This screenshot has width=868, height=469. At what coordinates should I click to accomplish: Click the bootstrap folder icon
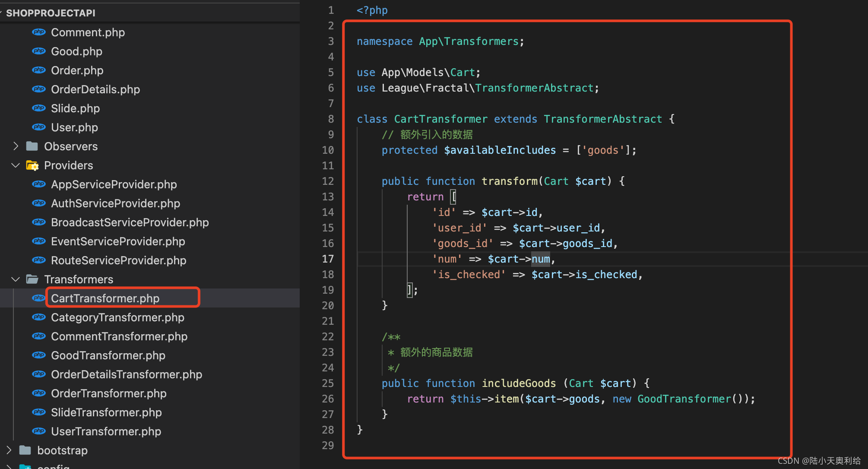[x=25, y=450]
